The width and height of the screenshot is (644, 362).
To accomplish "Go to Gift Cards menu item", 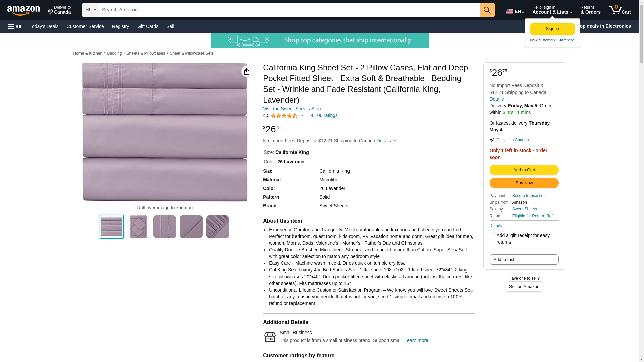I will (148, 26).
